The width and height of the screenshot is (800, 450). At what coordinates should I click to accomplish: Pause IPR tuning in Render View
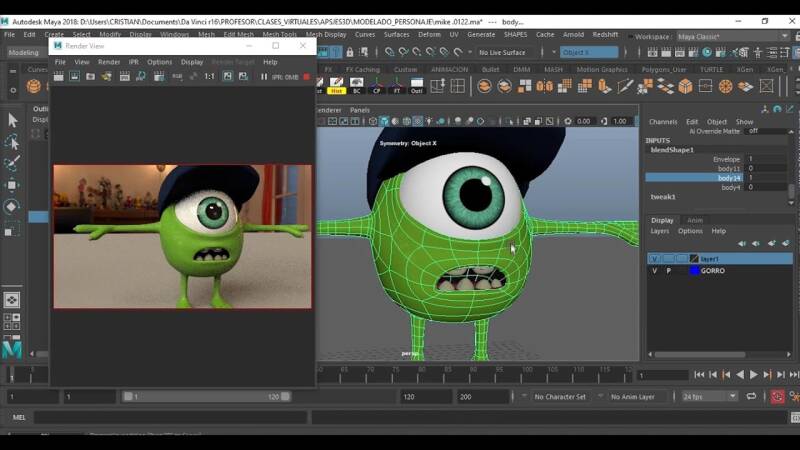click(x=264, y=76)
